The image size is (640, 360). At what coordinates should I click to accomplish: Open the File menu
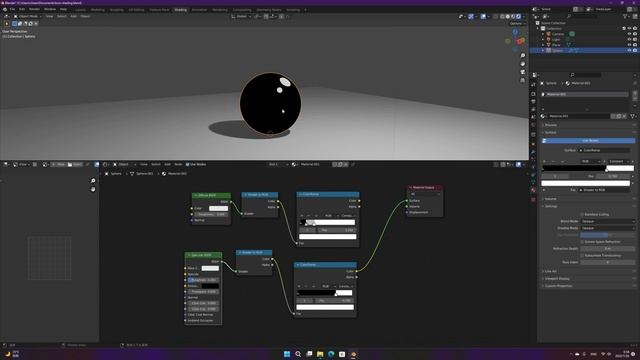click(x=12, y=9)
